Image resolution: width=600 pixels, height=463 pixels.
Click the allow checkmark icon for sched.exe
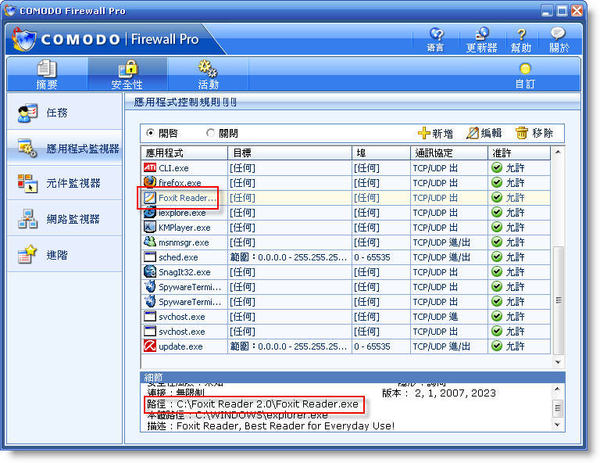tap(497, 257)
